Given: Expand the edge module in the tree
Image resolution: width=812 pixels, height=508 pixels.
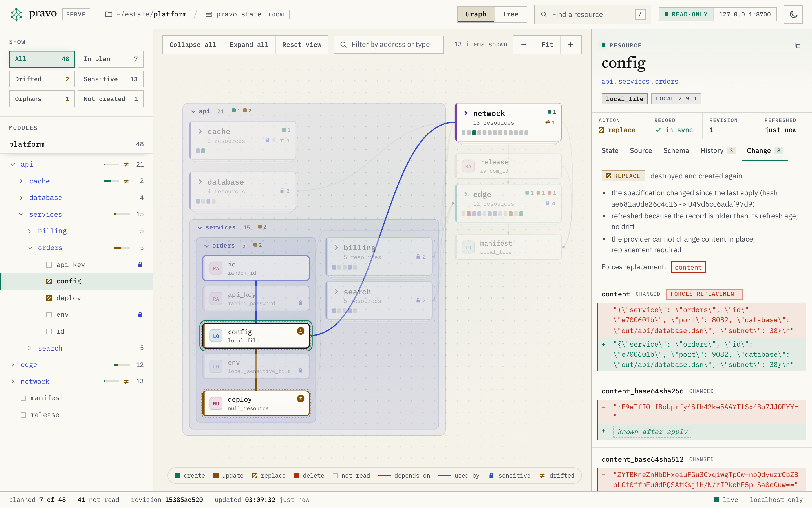Looking at the screenshot, I should [13, 365].
